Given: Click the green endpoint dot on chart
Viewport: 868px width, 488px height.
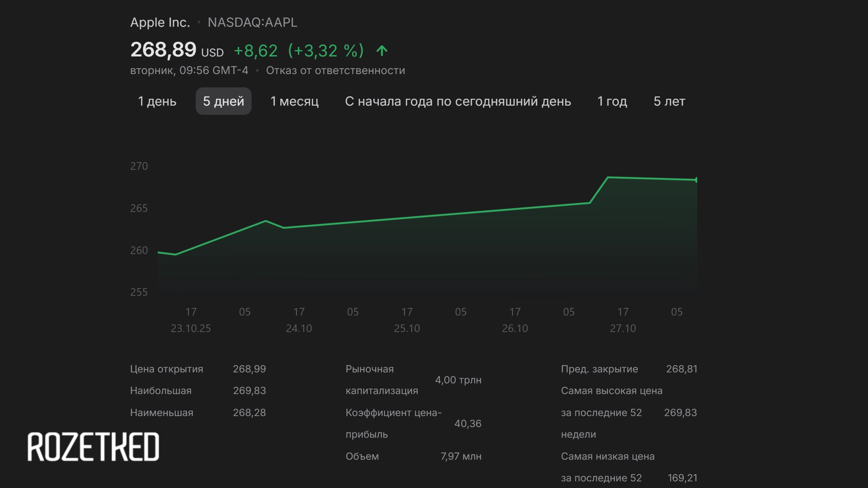Looking at the screenshot, I should tap(696, 180).
